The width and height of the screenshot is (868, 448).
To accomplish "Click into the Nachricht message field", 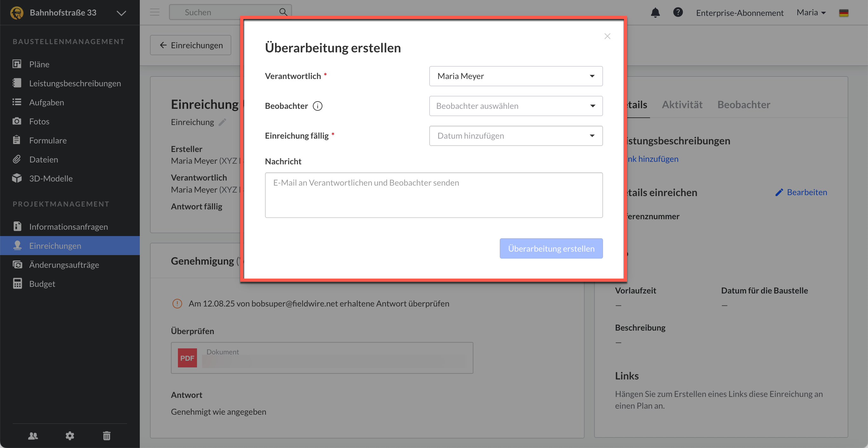I will coord(433,195).
